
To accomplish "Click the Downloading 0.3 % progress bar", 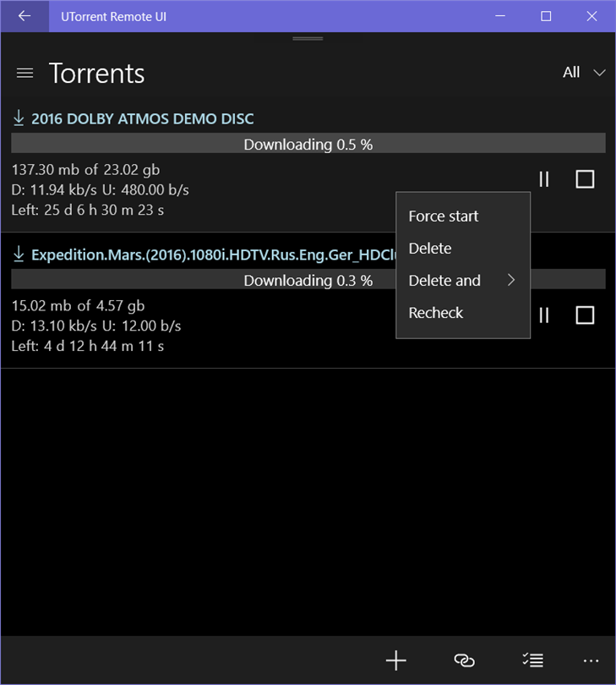I will pos(308,279).
